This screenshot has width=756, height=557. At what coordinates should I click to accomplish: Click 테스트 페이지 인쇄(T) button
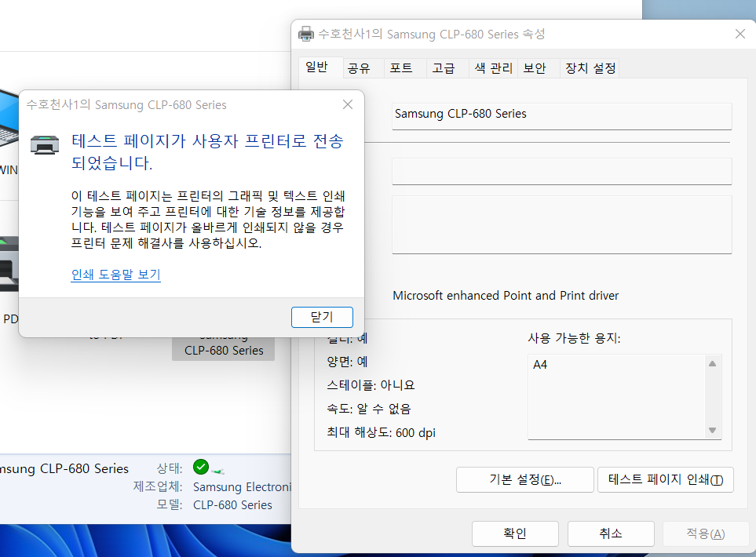pyautogui.click(x=666, y=479)
